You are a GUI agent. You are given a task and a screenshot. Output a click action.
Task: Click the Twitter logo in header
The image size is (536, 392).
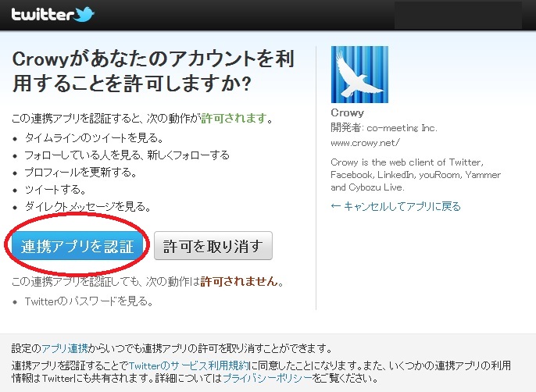(x=52, y=15)
